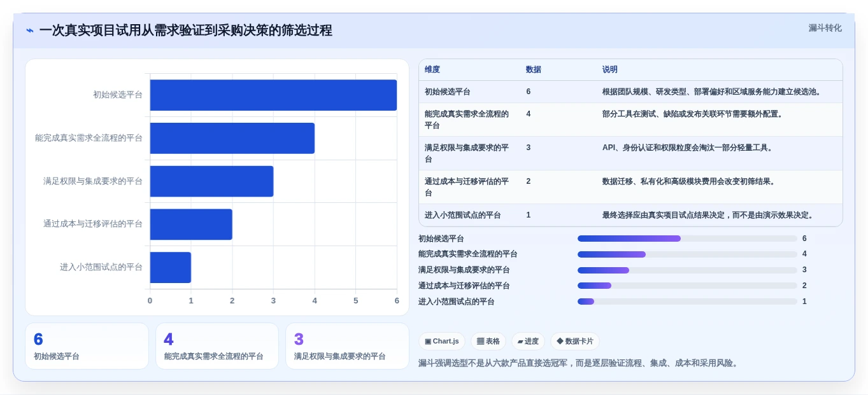The image size is (868, 395).
Task: Click the 通过成本与迁移评估的平台 chart bar
Action: [191, 225]
